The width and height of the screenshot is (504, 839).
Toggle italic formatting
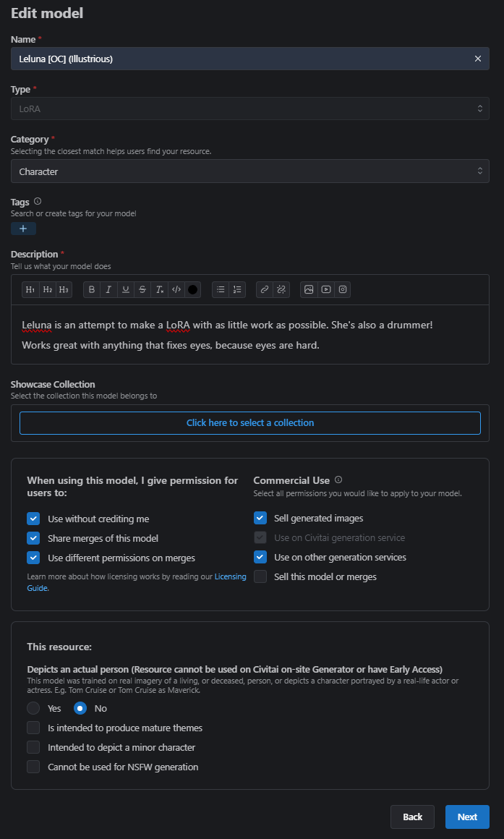click(108, 289)
